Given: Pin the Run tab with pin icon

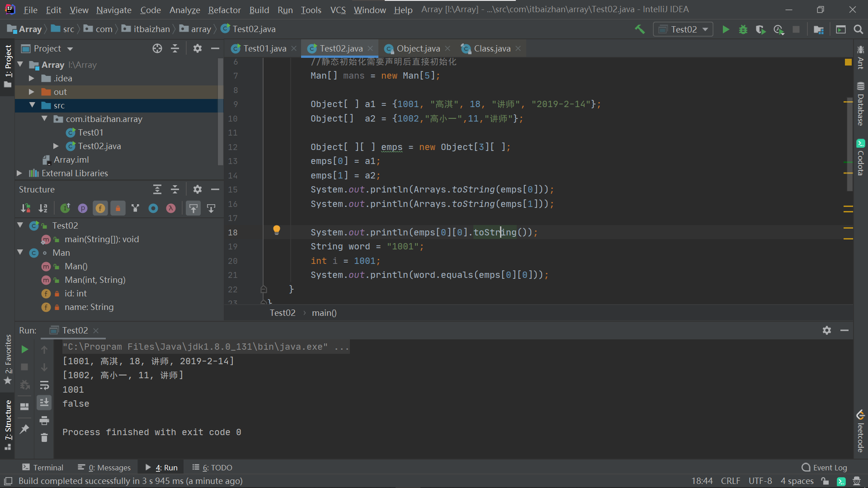Looking at the screenshot, I should pos(25,429).
